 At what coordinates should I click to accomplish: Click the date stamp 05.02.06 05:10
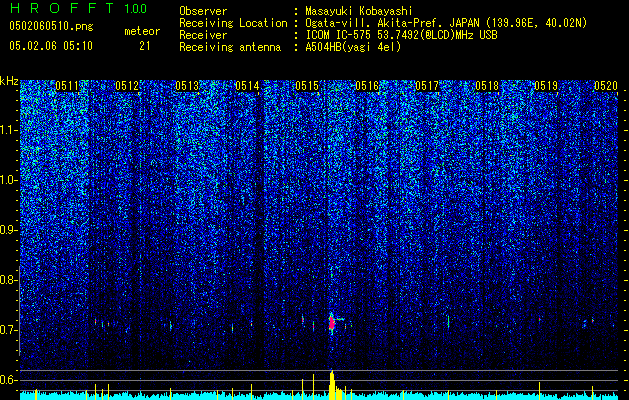coord(51,46)
